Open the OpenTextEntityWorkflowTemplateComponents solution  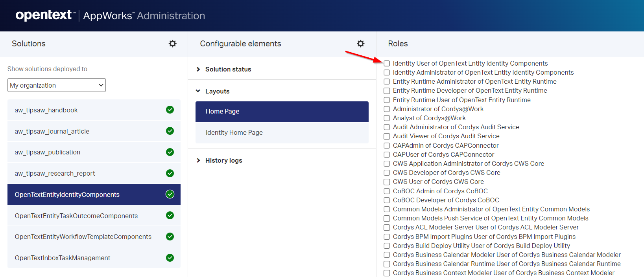[x=83, y=237]
